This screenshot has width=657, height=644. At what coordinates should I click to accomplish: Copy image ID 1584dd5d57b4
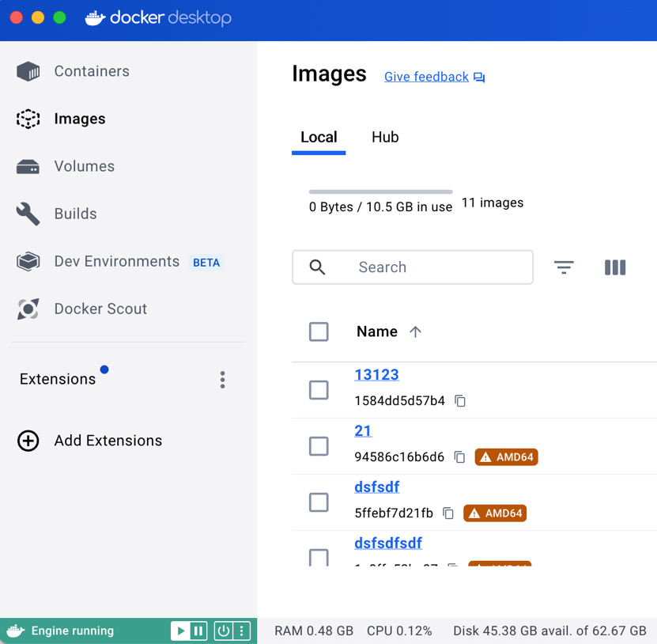pos(460,401)
